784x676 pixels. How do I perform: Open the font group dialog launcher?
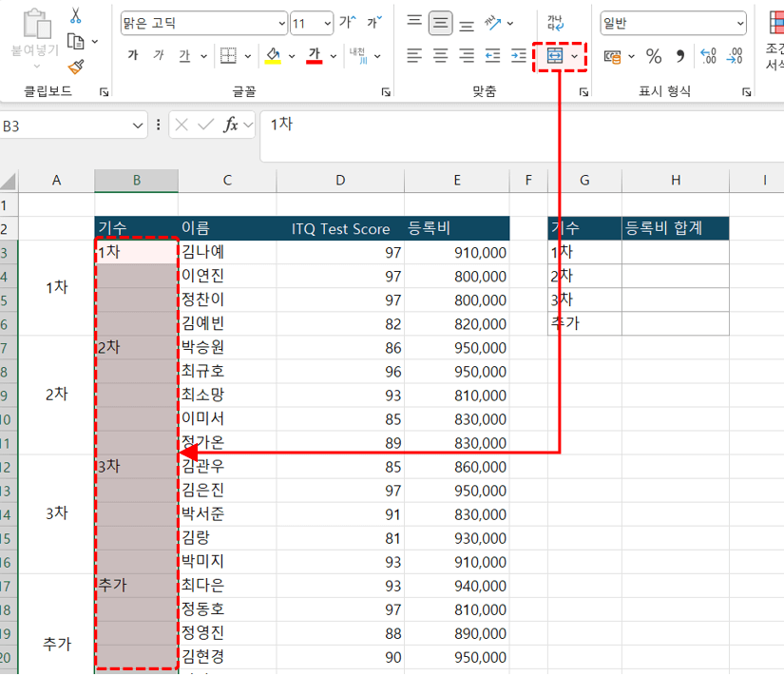tap(386, 92)
